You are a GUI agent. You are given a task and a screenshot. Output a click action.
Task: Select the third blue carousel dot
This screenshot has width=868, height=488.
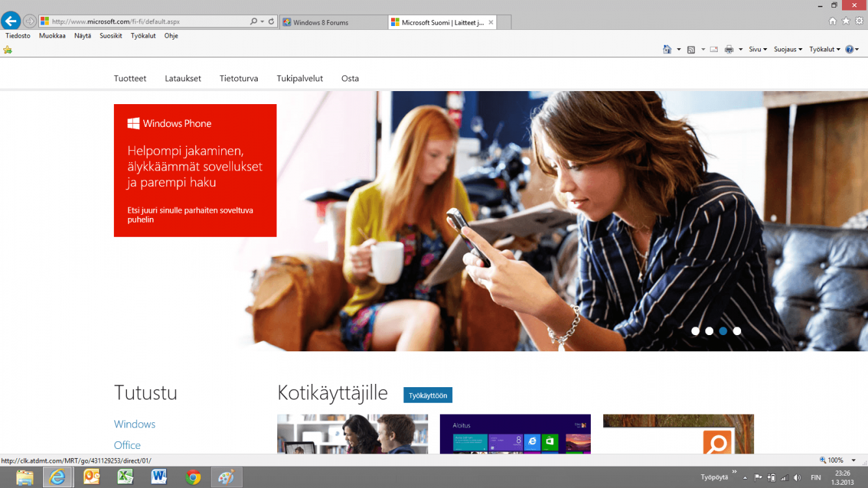[723, 331]
